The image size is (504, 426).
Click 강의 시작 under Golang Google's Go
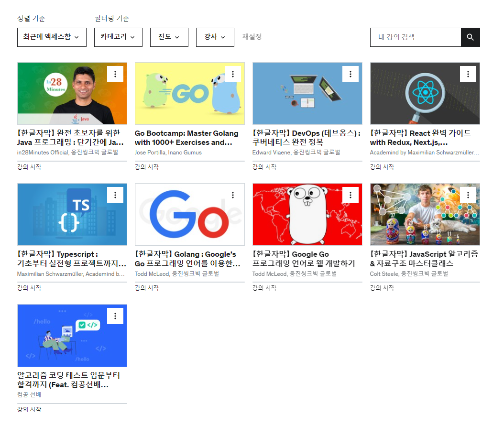pyautogui.click(x=147, y=288)
